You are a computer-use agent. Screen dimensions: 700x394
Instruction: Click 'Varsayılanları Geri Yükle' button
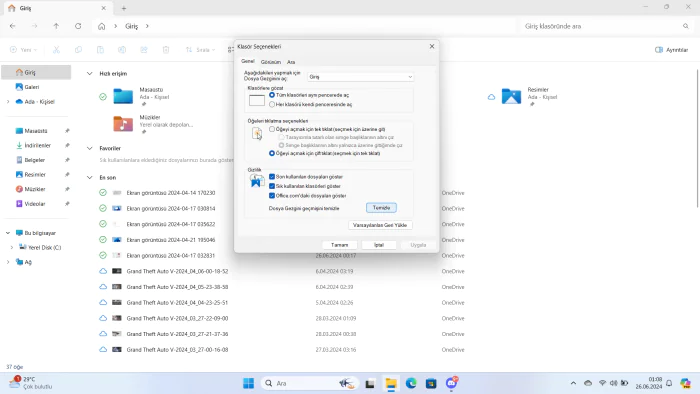point(380,225)
